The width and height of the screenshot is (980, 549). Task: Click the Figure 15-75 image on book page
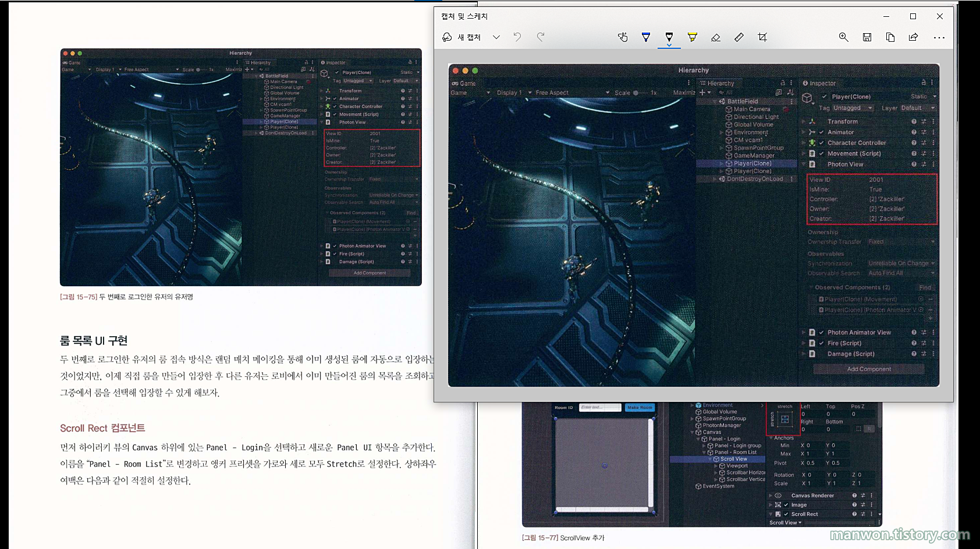pyautogui.click(x=241, y=167)
